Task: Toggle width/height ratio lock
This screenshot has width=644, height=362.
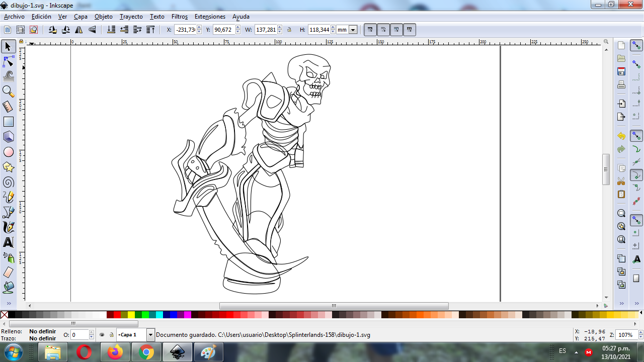Action: (x=289, y=30)
